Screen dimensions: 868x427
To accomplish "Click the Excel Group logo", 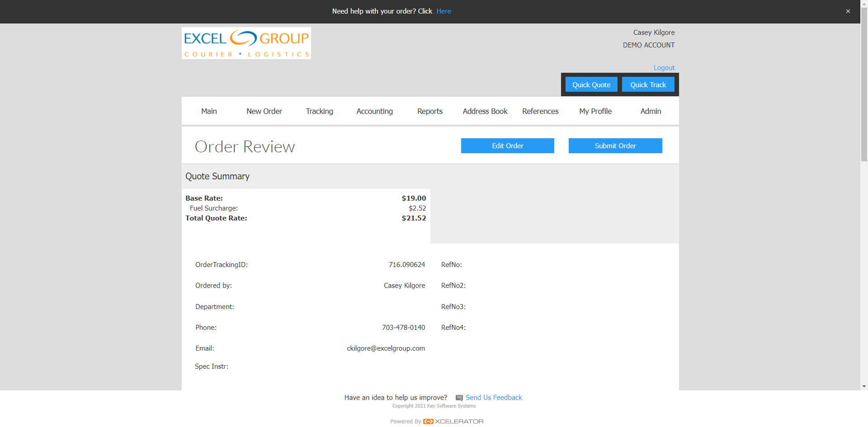I will [x=246, y=43].
